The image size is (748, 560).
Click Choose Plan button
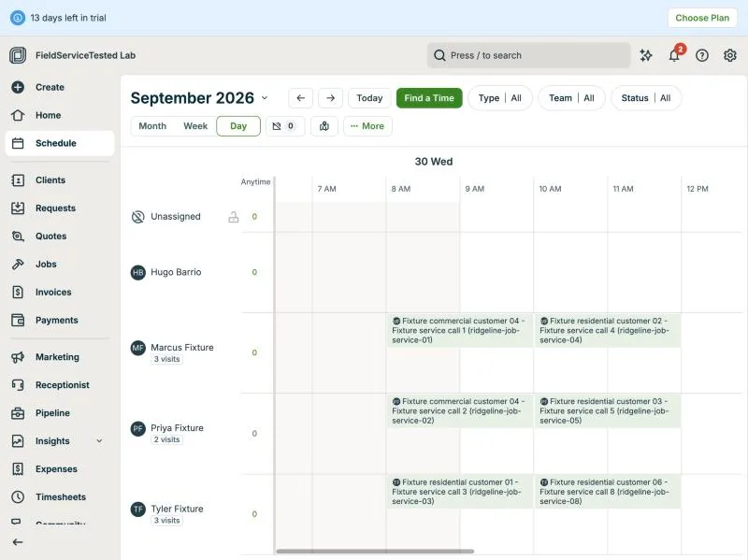tap(702, 18)
